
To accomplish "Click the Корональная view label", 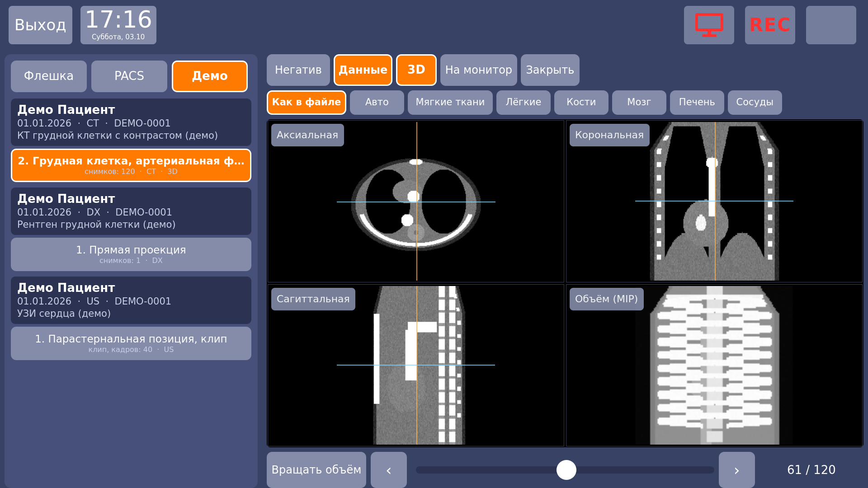I will (609, 135).
